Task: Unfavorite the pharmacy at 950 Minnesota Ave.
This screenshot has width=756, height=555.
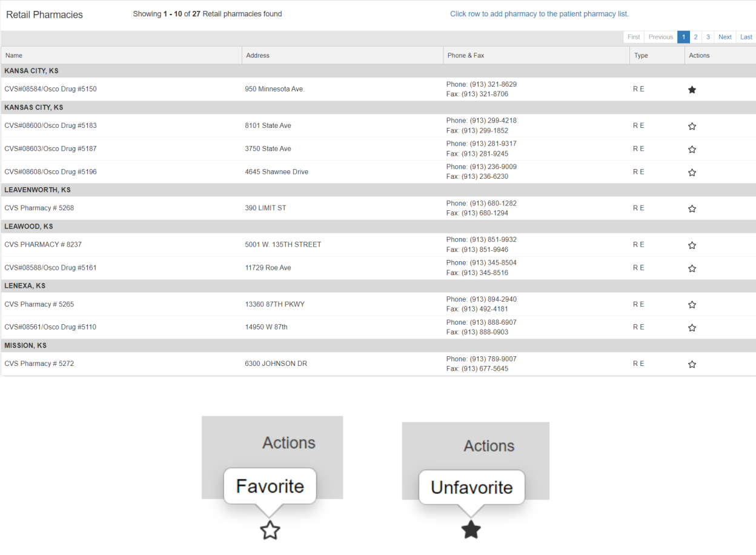Action: [x=692, y=90]
